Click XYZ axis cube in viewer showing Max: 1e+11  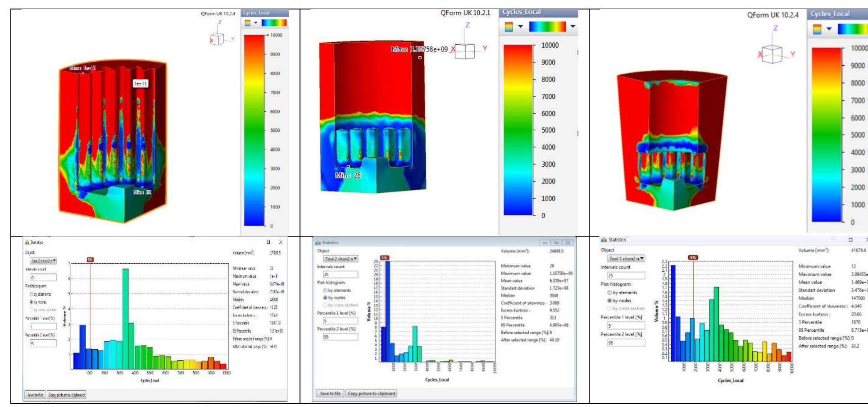tap(218, 39)
